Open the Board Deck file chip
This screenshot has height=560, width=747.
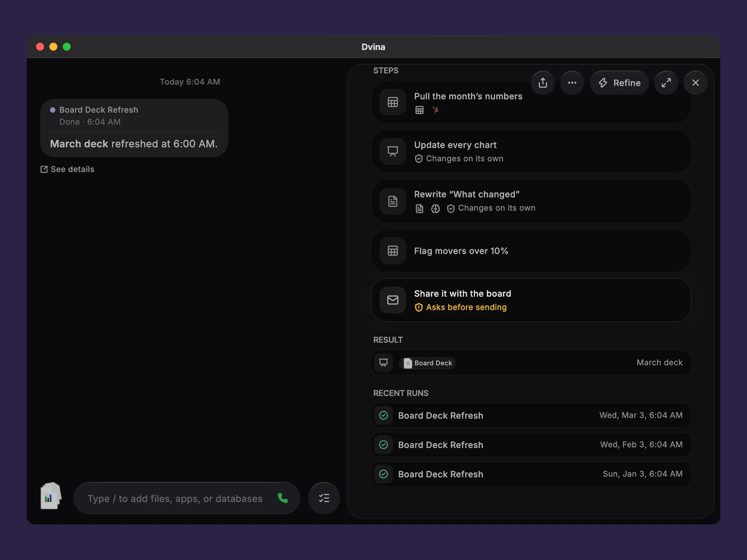coord(427,363)
